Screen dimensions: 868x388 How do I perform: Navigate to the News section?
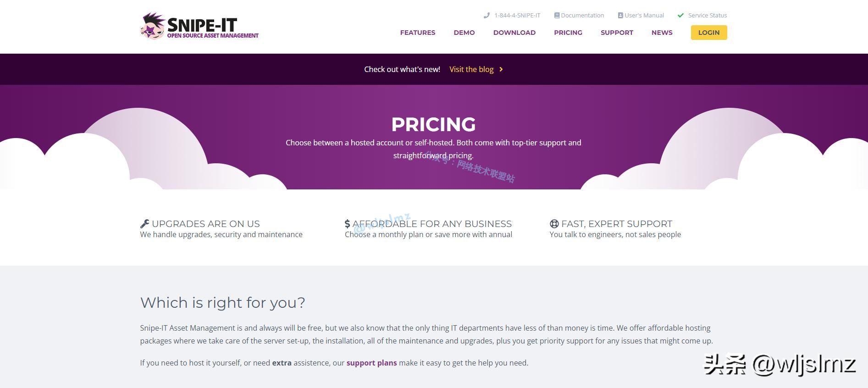pyautogui.click(x=662, y=33)
